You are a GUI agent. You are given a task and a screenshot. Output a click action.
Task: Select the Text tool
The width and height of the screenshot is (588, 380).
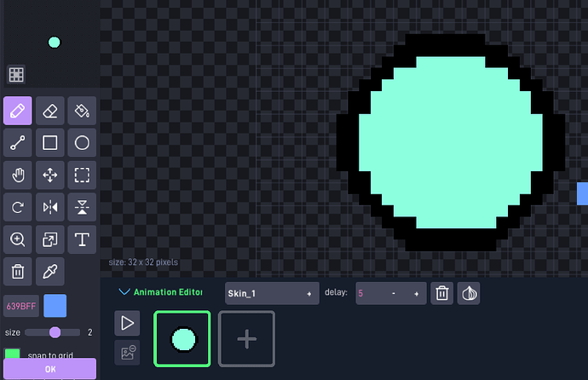click(x=82, y=239)
